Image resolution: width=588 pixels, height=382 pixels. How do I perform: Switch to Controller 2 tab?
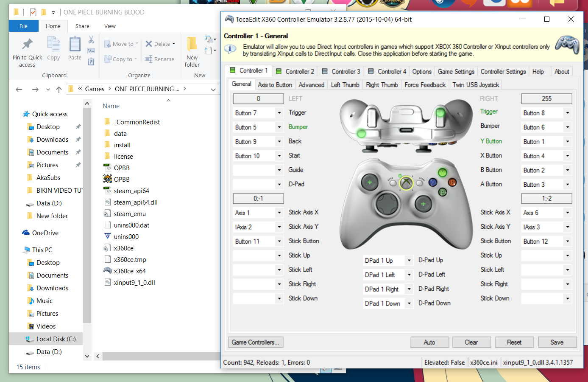295,71
